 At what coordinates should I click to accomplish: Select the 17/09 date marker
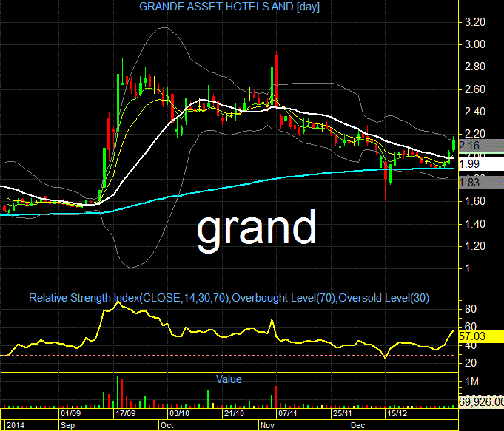(126, 413)
